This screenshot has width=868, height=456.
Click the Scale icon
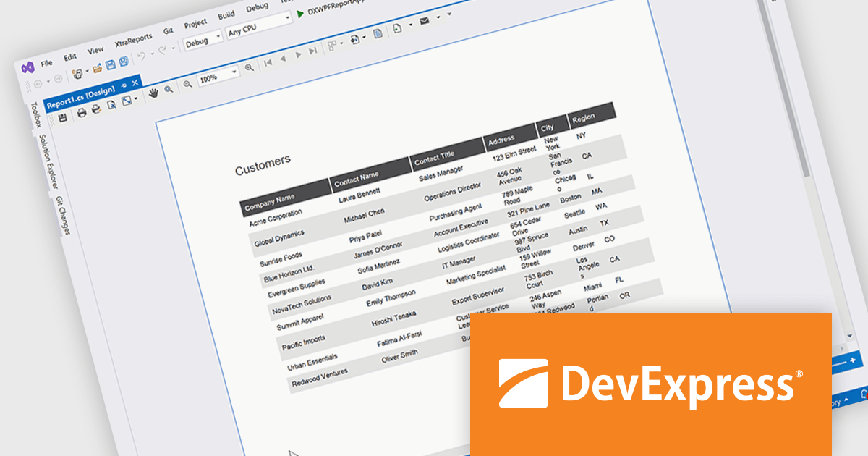tap(127, 101)
